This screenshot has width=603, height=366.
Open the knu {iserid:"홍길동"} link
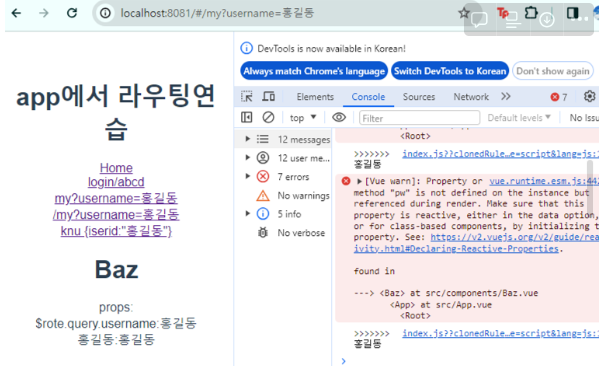pyautogui.click(x=116, y=231)
